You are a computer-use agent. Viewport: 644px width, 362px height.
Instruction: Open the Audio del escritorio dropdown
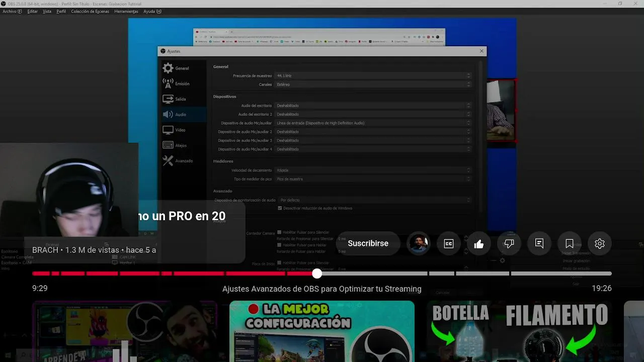(373, 106)
